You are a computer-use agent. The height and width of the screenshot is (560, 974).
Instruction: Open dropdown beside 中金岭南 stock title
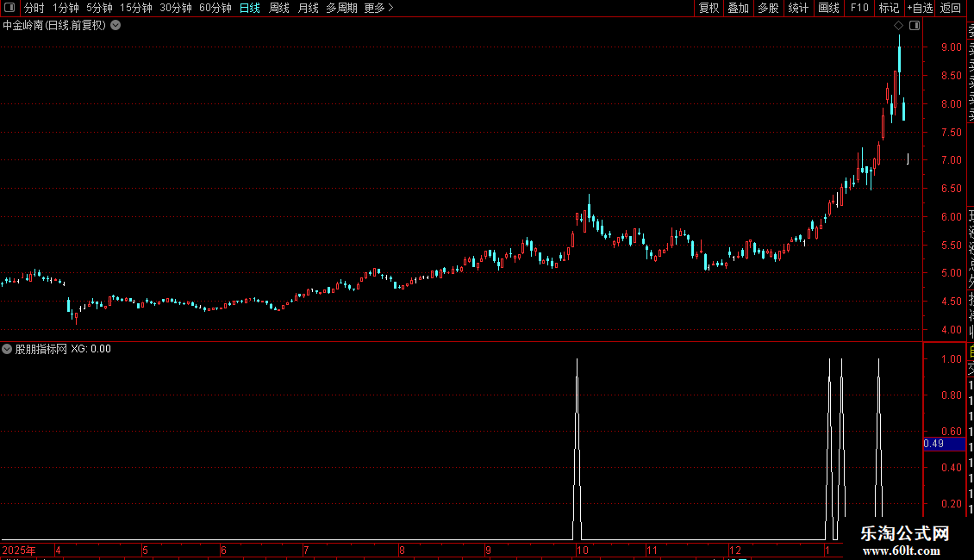click(116, 26)
